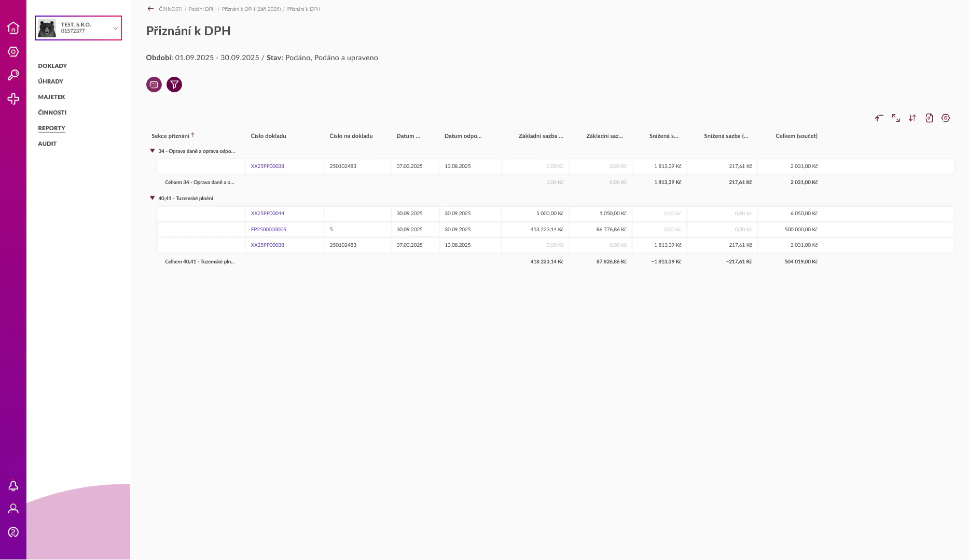Open the notifications bell

[13, 486]
